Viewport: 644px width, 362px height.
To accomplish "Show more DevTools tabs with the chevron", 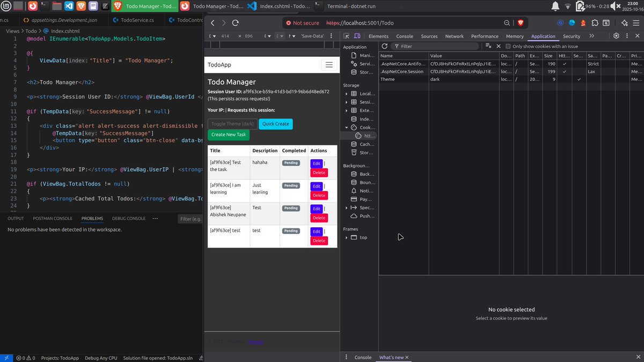I will 591,36.
